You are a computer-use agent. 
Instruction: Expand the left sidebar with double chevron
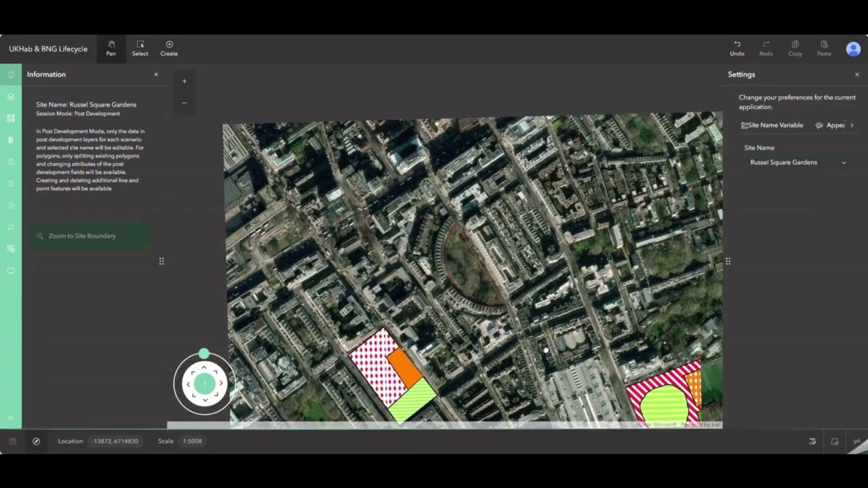(11, 418)
